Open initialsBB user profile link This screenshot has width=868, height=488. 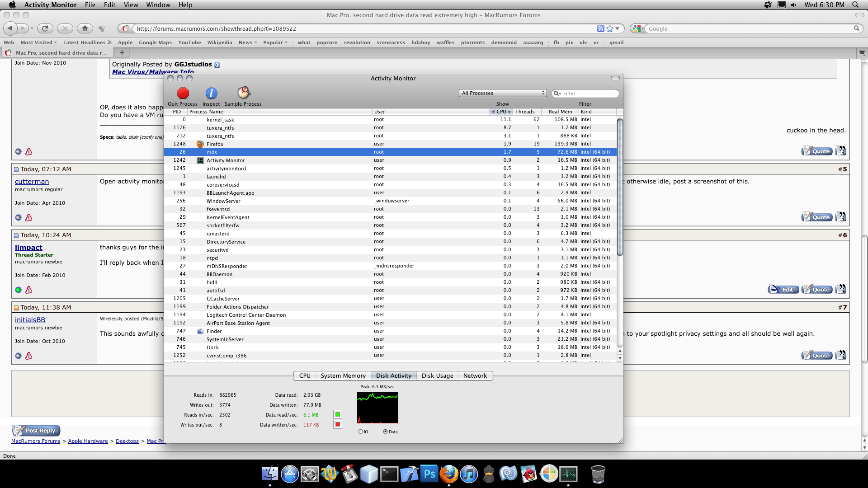pos(30,319)
